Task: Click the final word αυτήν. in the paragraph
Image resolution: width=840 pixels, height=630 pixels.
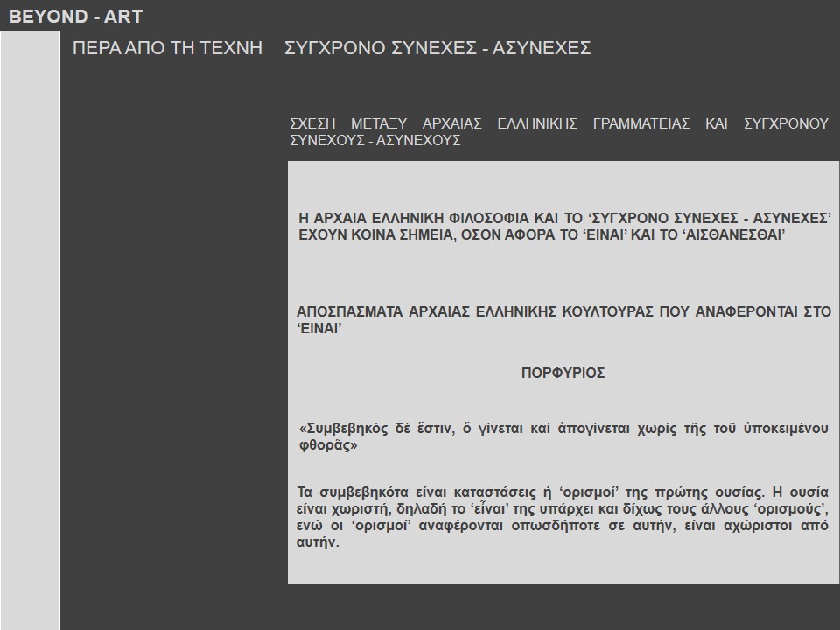Action: pyautogui.click(x=318, y=542)
